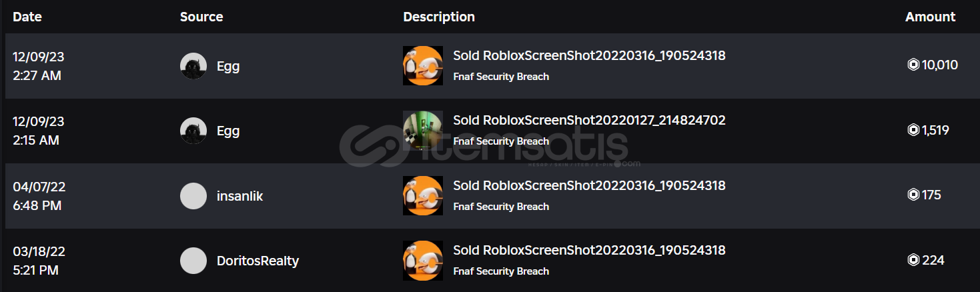This screenshot has height=292, width=980.
Task: Click insanlik's gray avatar circle
Action: (193, 196)
